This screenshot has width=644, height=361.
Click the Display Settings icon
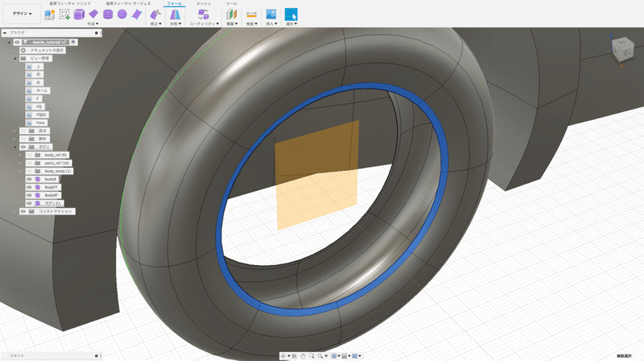tap(334, 356)
